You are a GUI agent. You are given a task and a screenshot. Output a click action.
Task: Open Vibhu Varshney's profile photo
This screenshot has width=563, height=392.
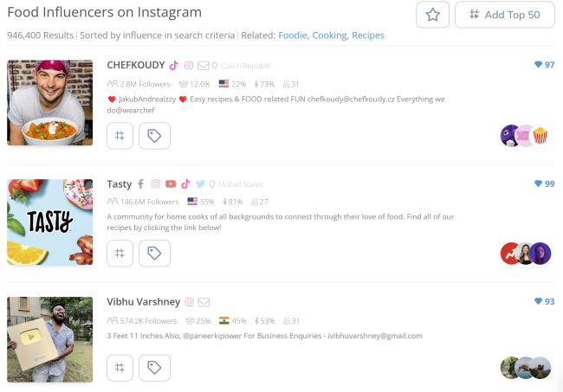(x=50, y=339)
